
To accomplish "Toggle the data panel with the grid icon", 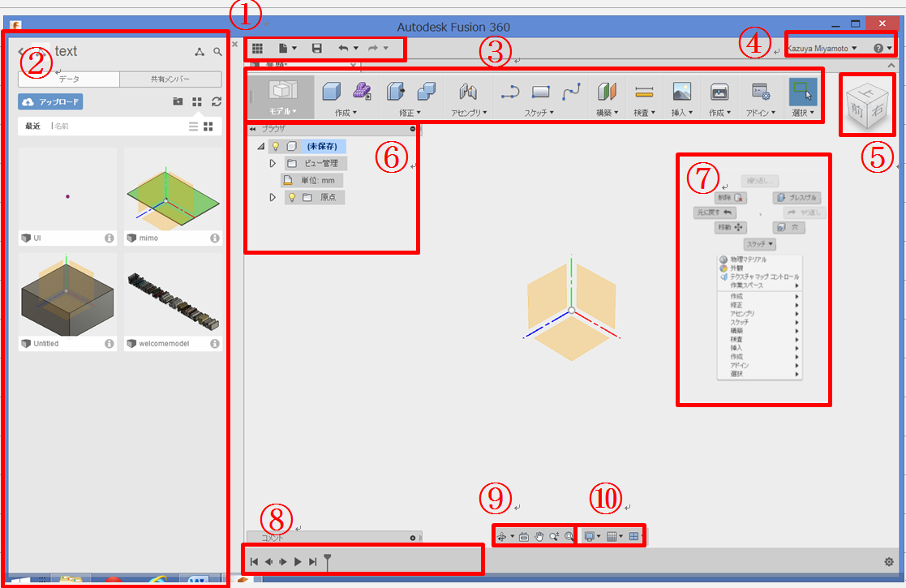I will point(258,49).
